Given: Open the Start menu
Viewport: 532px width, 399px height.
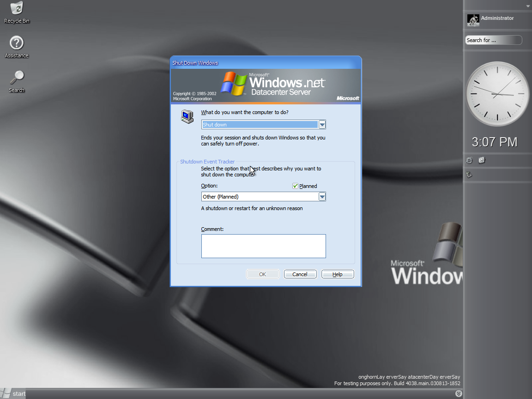Looking at the screenshot, I should coord(13,393).
